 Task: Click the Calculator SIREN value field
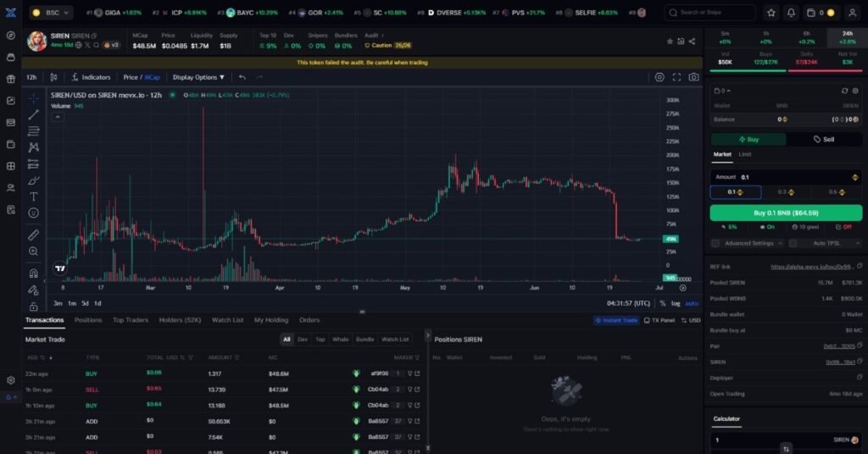point(786,440)
